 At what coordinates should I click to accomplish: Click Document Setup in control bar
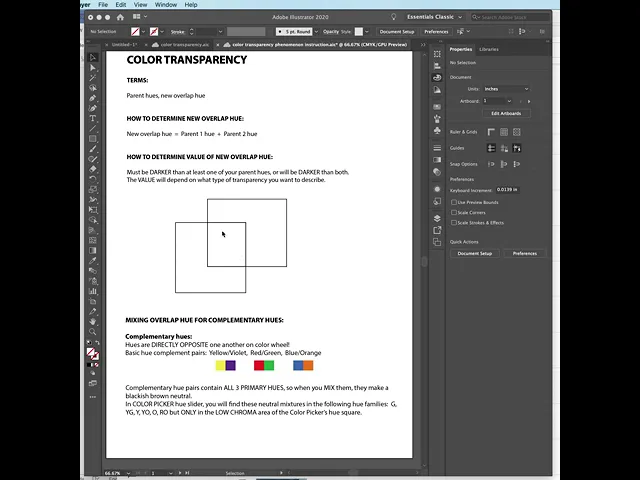click(397, 32)
